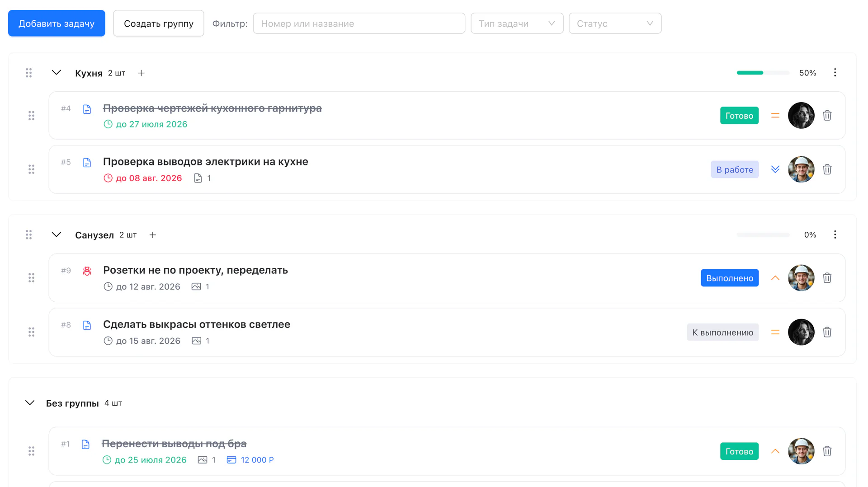This screenshot has width=868, height=487.
Task: Delete task Проверка чертежей кухонного гарнитура
Action: point(827,116)
